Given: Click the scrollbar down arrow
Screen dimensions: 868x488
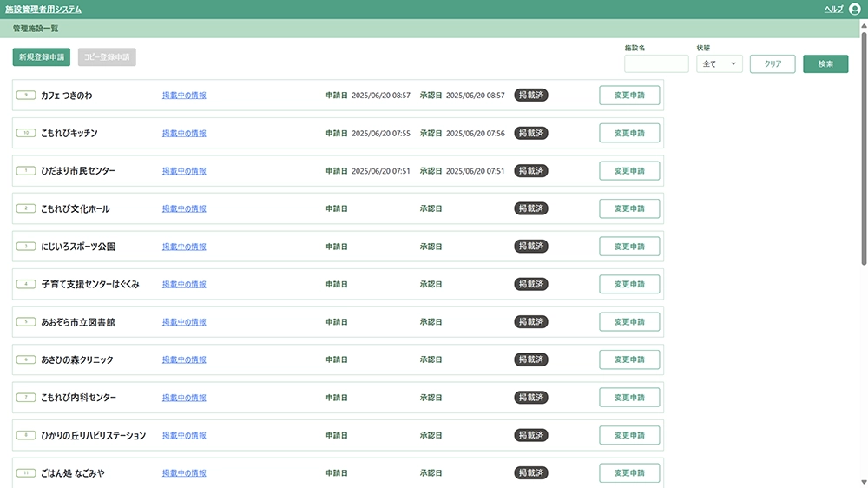Looking at the screenshot, I should (864, 483).
